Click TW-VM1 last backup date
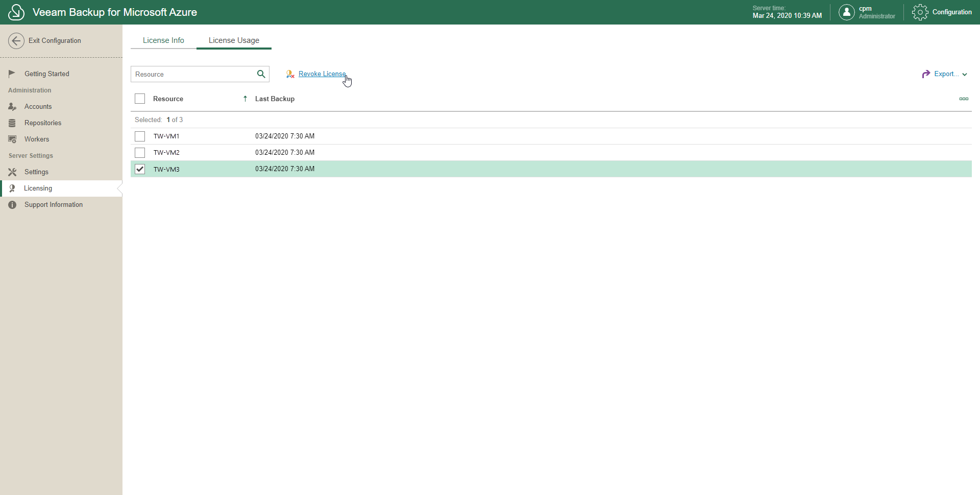The width and height of the screenshot is (980, 495). tap(285, 136)
